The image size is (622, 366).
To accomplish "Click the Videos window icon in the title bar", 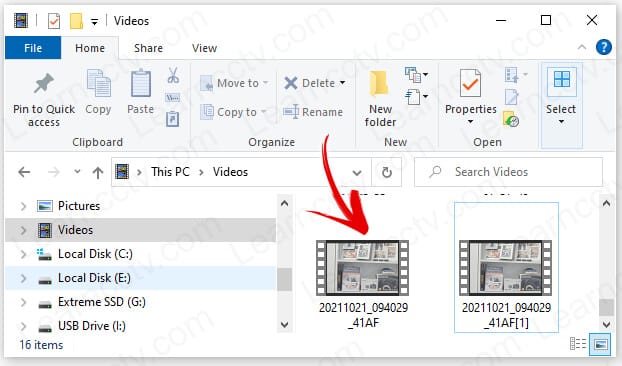I will tap(21, 20).
